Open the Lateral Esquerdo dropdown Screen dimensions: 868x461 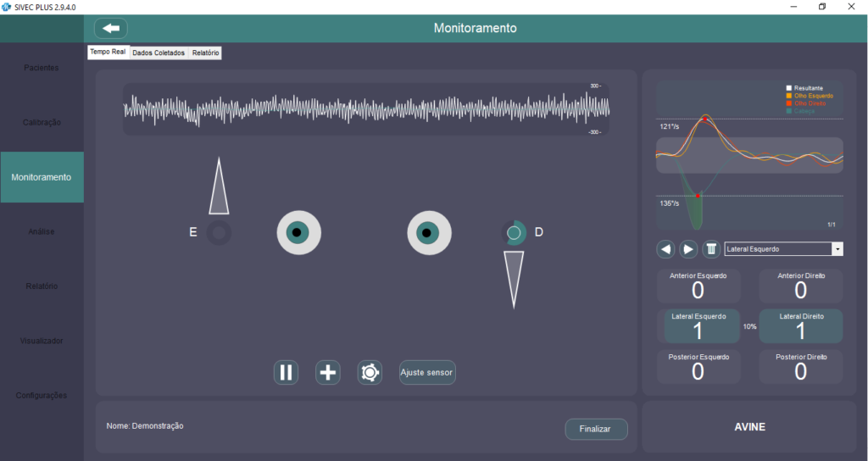coord(837,249)
